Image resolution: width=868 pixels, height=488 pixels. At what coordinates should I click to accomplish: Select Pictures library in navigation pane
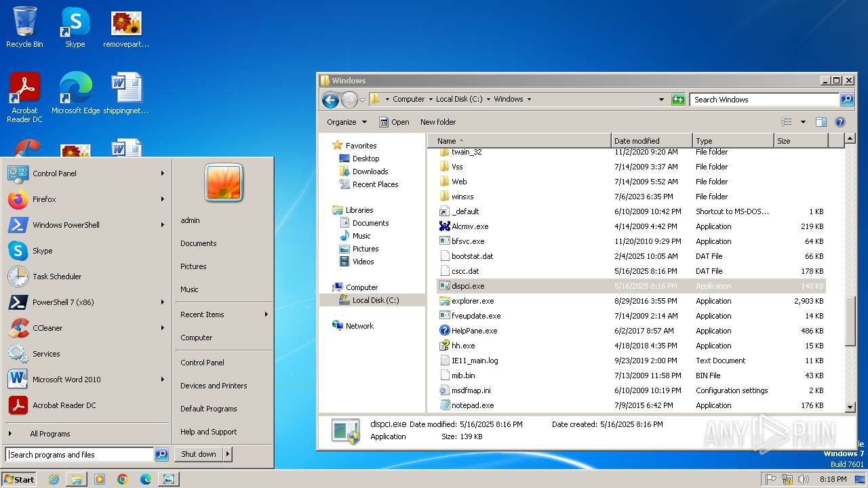[x=358, y=249]
